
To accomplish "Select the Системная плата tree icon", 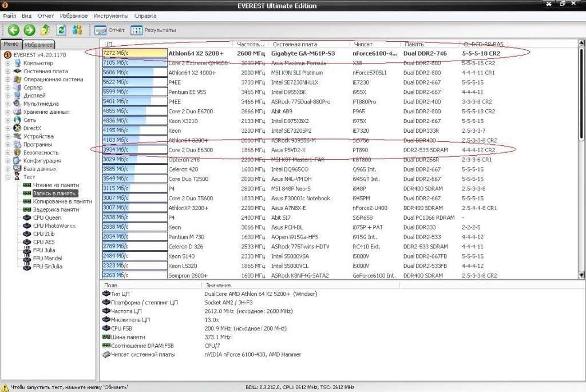I will [17, 71].
